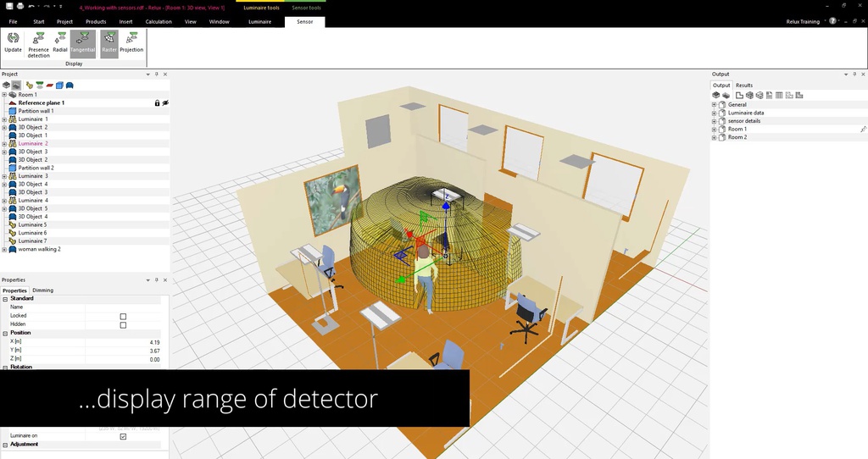
Task: Toggle visibility eye on Reference plane 1
Action: point(165,102)
